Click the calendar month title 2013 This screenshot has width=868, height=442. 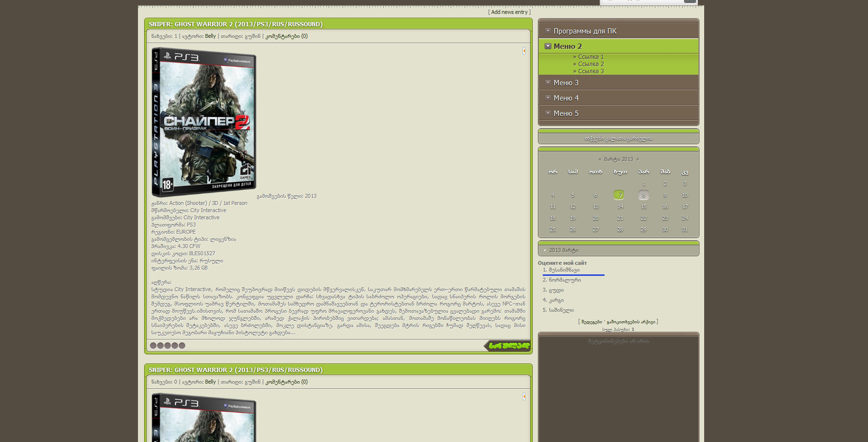point(618,159)
